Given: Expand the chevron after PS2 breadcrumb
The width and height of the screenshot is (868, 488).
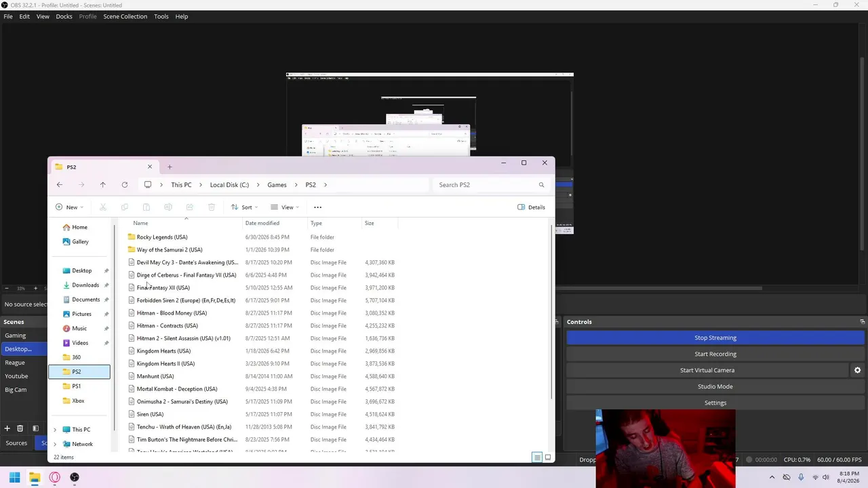Looking at the screenshot, I should 325,185.
